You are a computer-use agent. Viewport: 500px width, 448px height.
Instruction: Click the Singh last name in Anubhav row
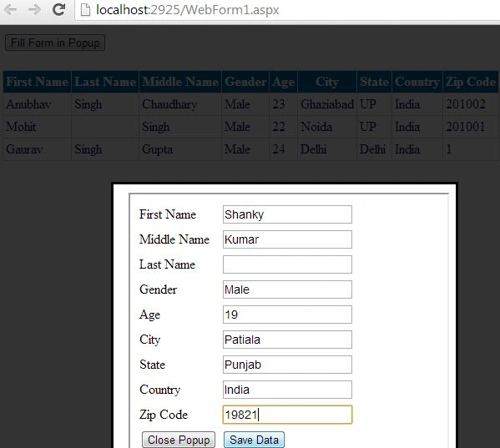[105, 104]
